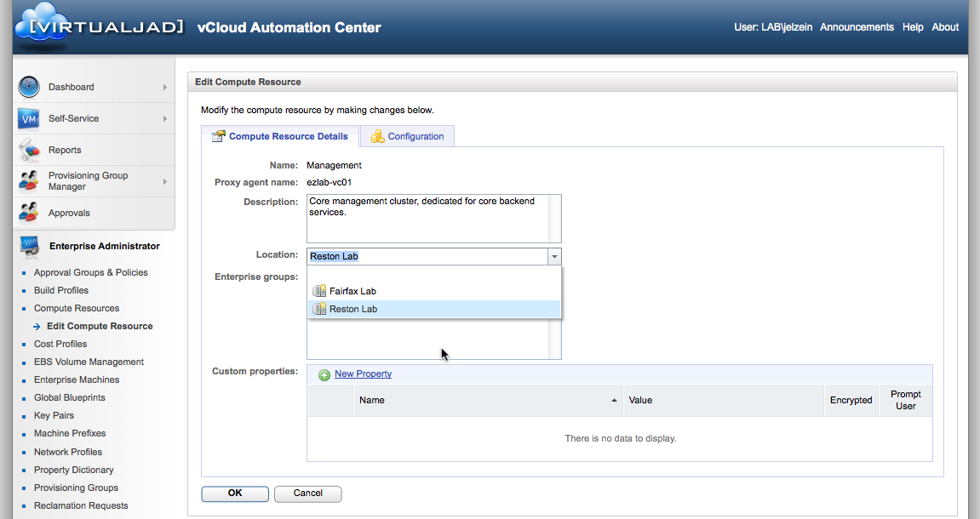Click the Cancel button

pyautogui.click(x=308, y=493)
